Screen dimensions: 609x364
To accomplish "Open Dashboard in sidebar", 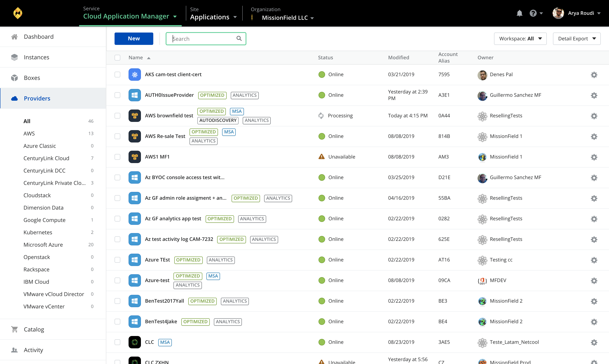I will tap(53, 37).
